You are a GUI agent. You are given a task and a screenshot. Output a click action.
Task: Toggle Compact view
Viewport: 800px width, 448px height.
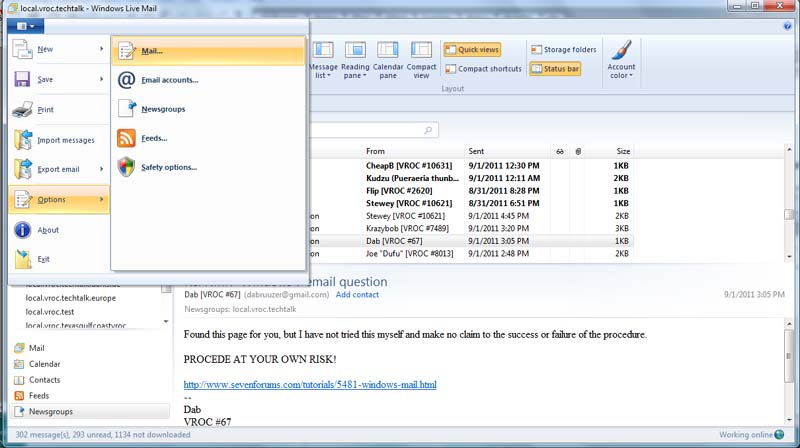[x=421, y=60]
